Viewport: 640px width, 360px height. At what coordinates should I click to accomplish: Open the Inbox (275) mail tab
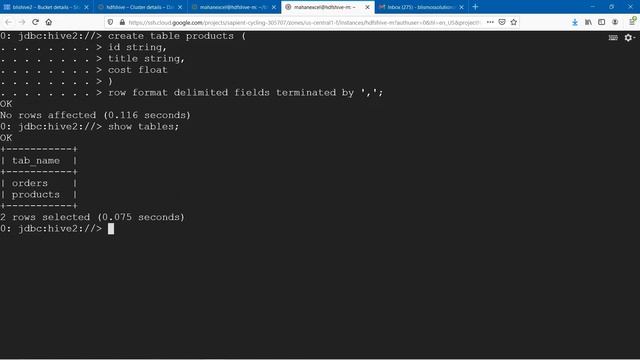(x=420, y=7)
